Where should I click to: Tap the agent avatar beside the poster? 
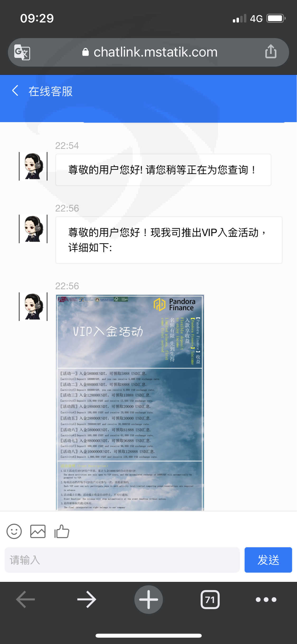click(x=33, y=307)
